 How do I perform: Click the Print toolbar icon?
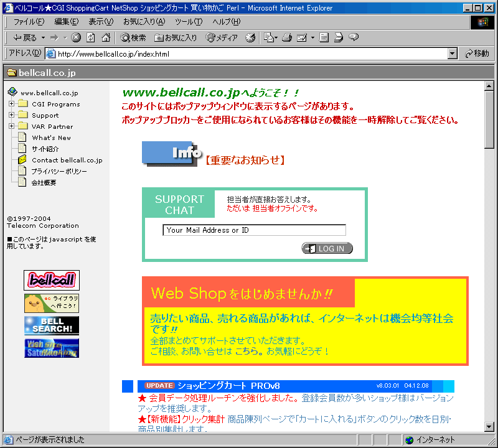287,38
